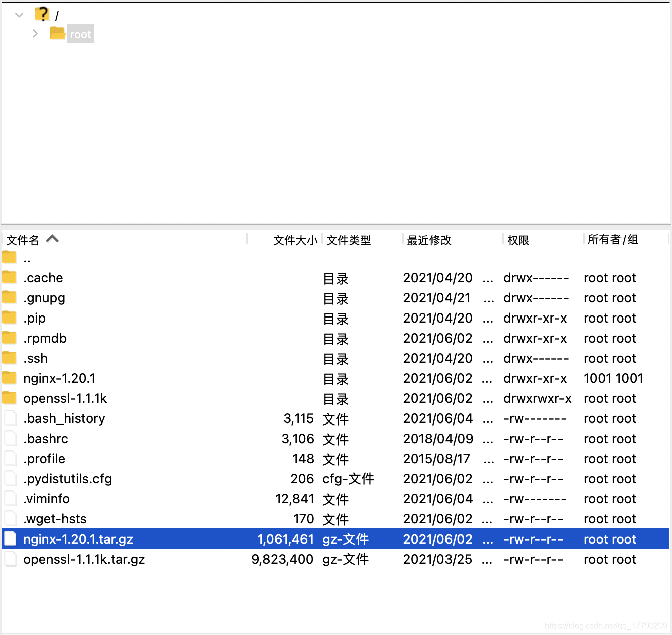
Task: Click the .gnupg folder icon
Action: [9, 297]
